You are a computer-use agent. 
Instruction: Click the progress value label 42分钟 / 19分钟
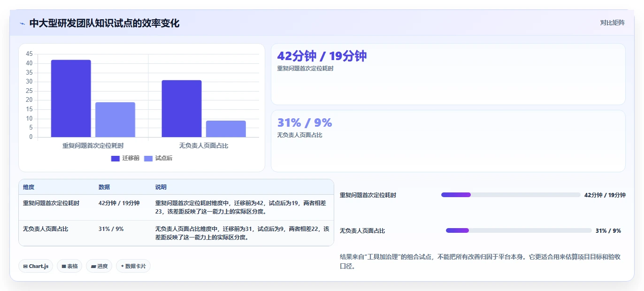point(605,195)
